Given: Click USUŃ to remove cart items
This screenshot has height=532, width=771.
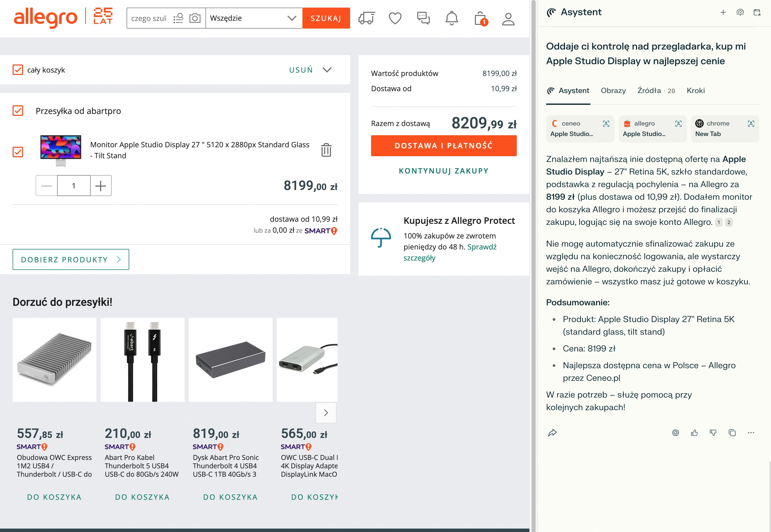Looking at the screenshot, I should click(x=301, y=70).
